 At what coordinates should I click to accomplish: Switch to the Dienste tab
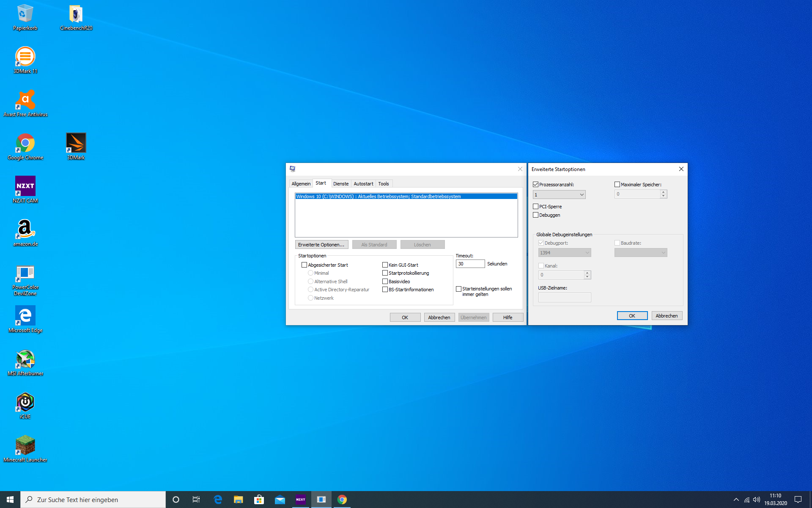click(341, 183)
